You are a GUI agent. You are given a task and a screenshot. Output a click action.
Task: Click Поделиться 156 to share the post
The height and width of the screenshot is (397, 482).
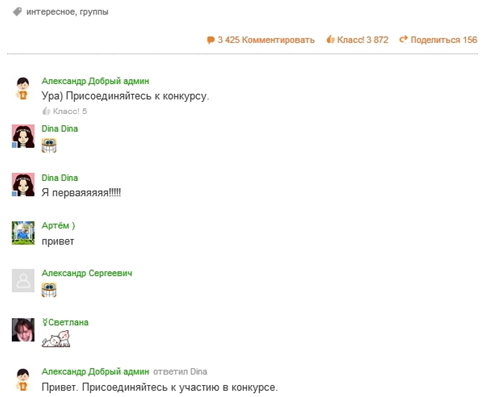(x=444, y=40)
